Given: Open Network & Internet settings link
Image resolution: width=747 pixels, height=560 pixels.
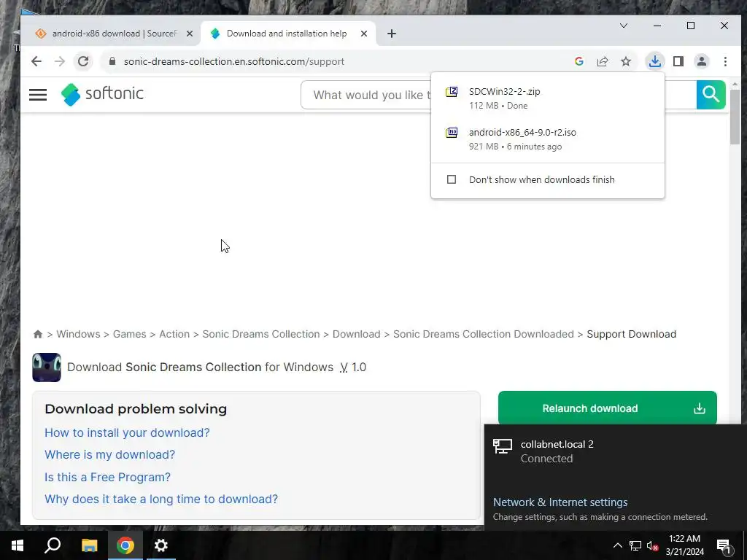Looking at the screenshot, I should (x=560, y=502).
